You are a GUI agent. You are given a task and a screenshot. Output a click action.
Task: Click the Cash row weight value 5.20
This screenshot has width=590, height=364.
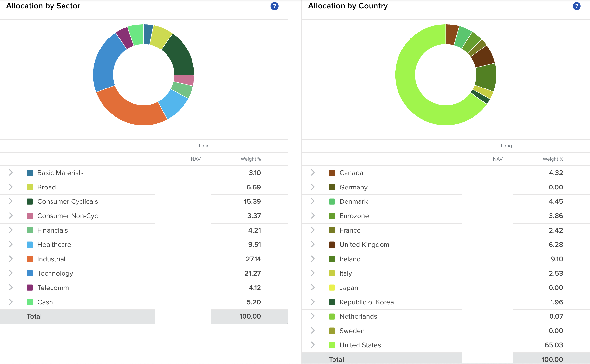pos(254,302)
